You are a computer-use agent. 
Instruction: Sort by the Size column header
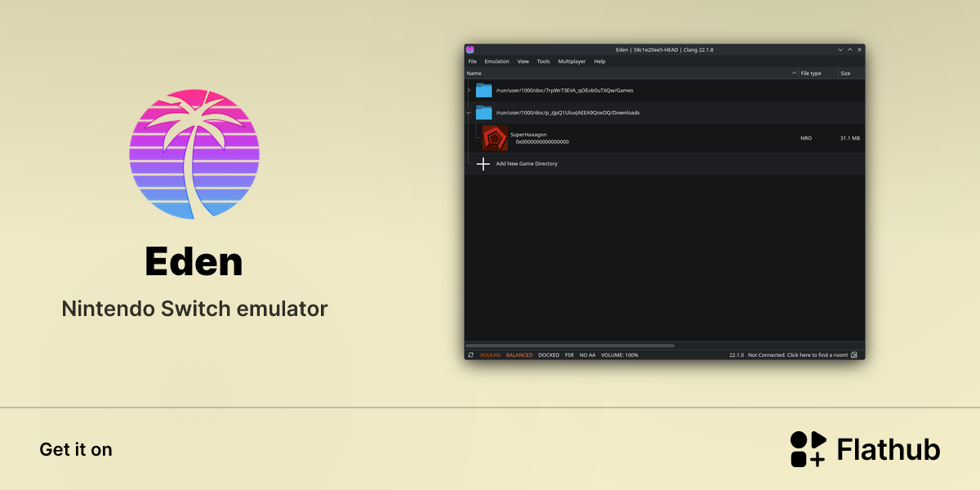click(x=851, y=73)
